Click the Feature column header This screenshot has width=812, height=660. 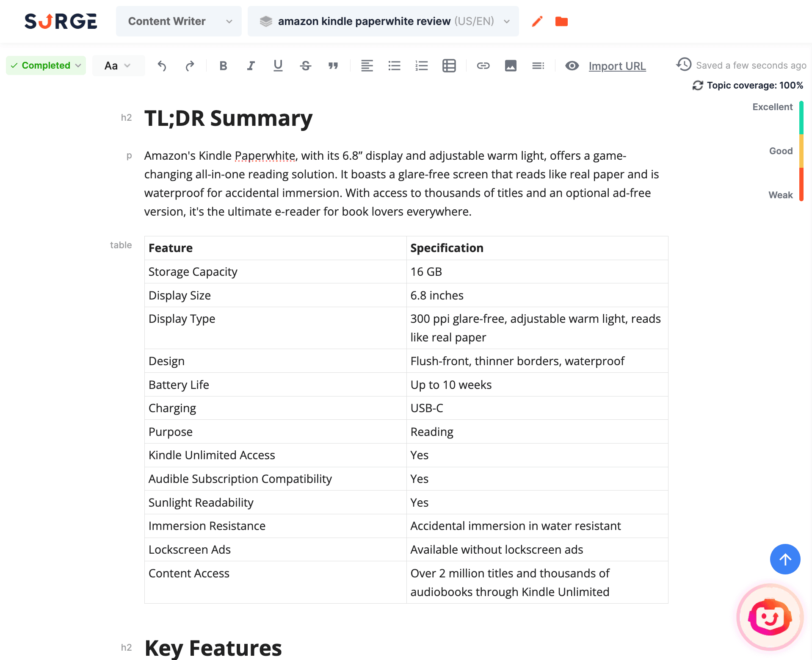[275, 248]
